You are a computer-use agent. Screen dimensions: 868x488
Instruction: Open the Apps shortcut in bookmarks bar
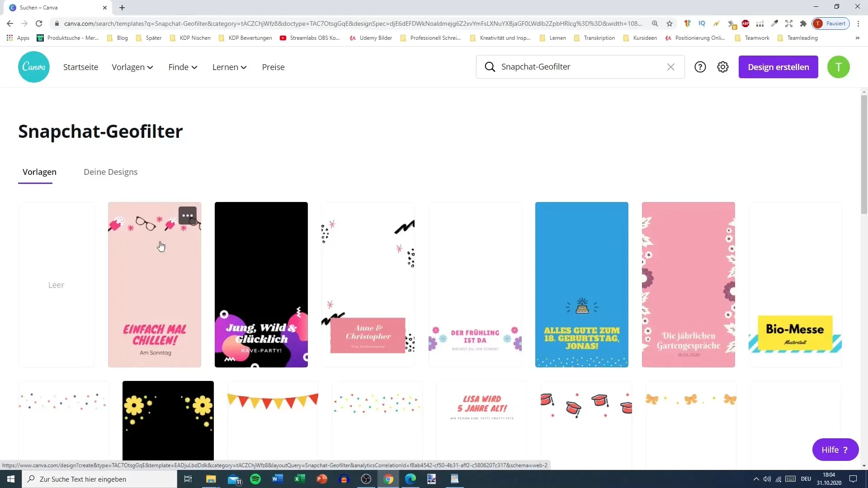pyautogui.click(x=18, y=38)
